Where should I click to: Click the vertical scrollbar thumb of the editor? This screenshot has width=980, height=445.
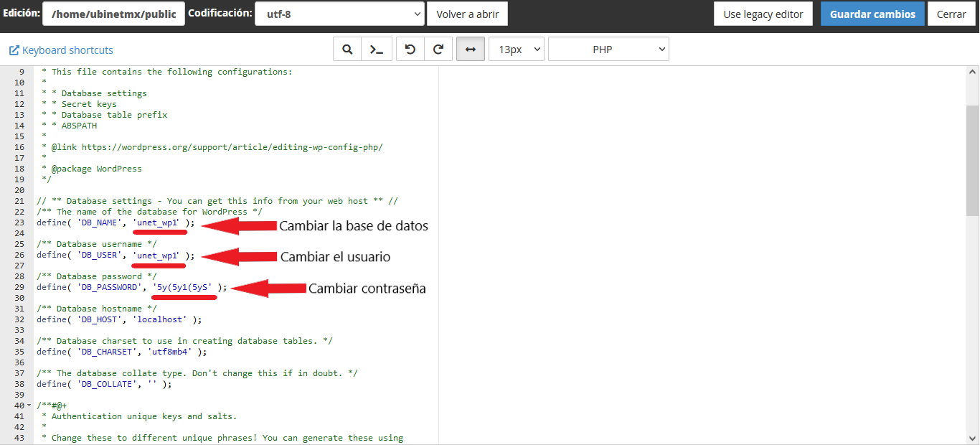(x=972, y=159)
